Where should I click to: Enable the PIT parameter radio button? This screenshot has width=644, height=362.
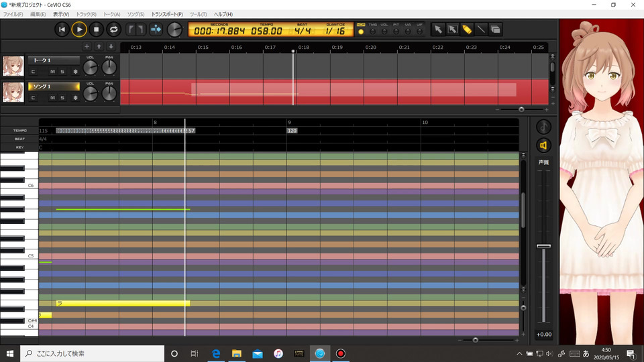[x=396, y=32]
